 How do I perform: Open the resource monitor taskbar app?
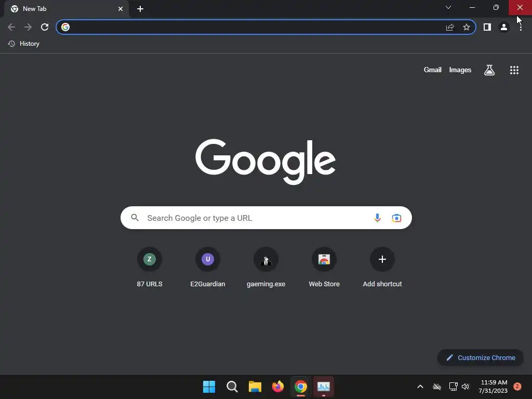pos(324,387)
